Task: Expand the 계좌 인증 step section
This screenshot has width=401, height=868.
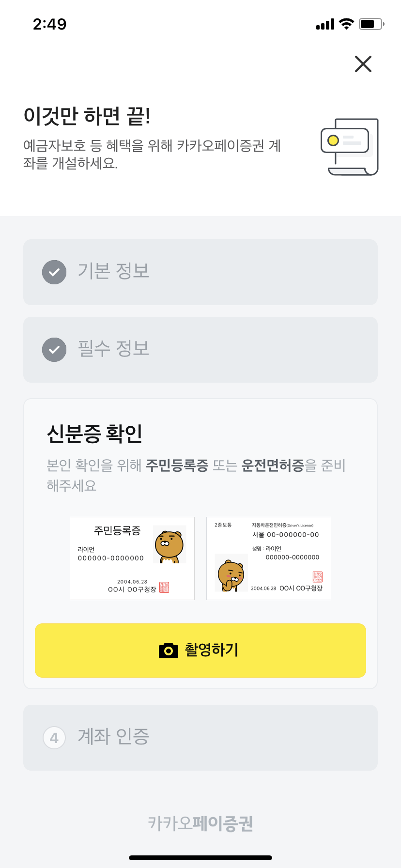Action: click(200, 737)
